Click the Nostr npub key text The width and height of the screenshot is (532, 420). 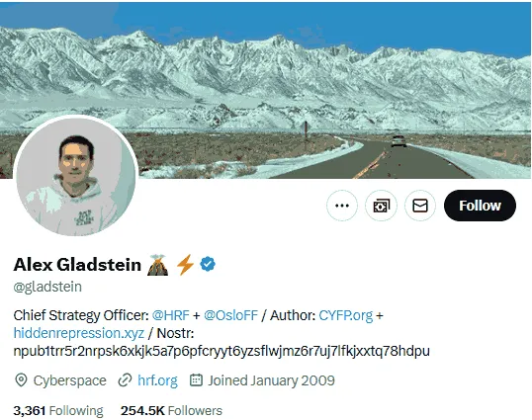tap(222, 351)
